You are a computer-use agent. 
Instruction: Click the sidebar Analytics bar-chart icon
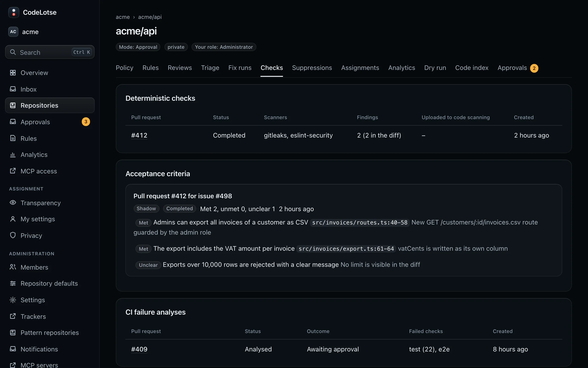[x=13, y=155]
